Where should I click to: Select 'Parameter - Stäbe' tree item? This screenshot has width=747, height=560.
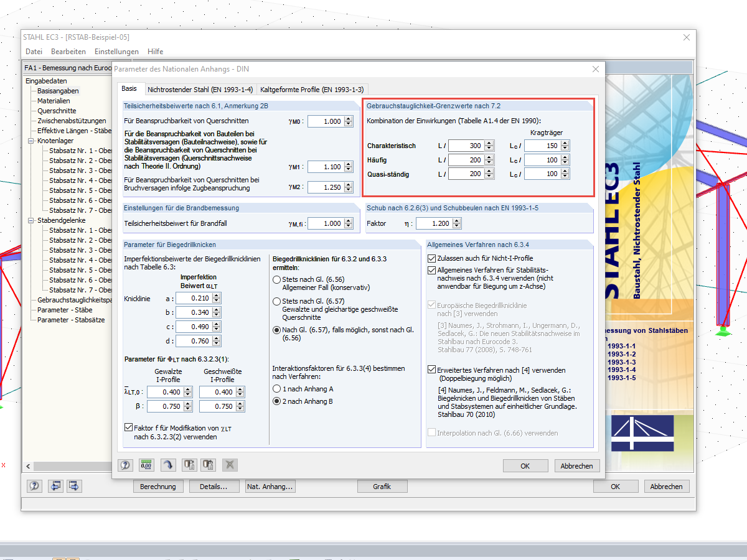pos(65,310)
